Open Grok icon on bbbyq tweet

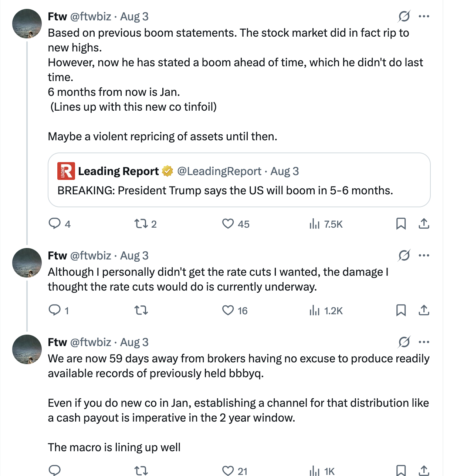point(404,342)
